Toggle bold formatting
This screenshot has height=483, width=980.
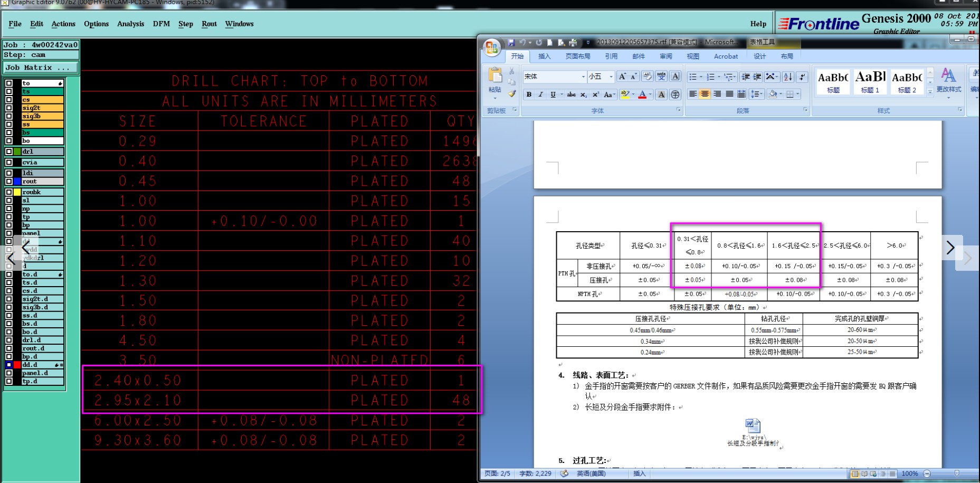click(x=529, y=94)
